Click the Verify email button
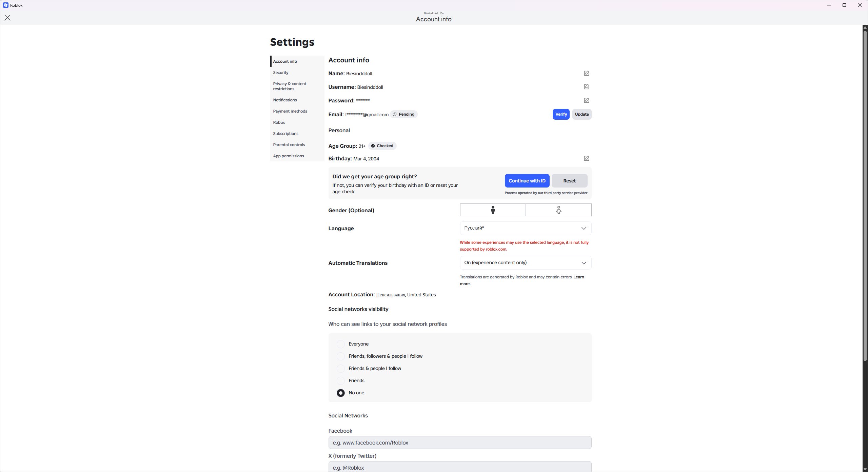 coord(561,114)
